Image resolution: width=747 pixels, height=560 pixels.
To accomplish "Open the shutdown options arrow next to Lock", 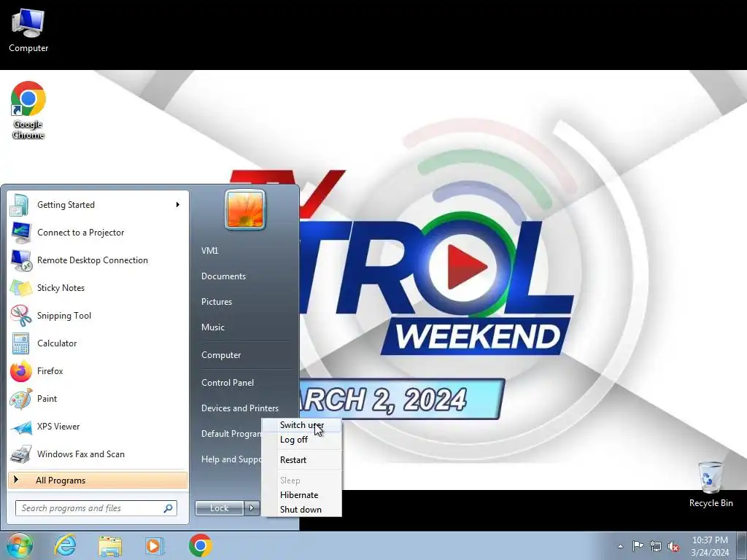I will 252,508.
